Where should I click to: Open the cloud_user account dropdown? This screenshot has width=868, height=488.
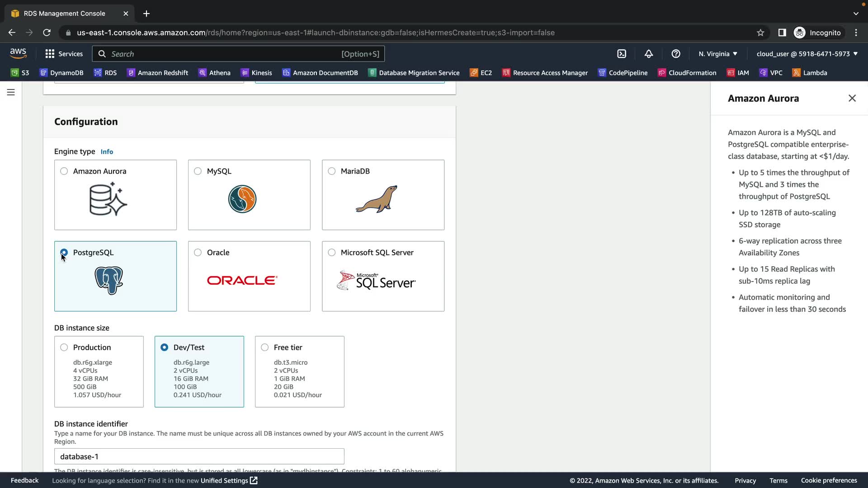point(807,54)
